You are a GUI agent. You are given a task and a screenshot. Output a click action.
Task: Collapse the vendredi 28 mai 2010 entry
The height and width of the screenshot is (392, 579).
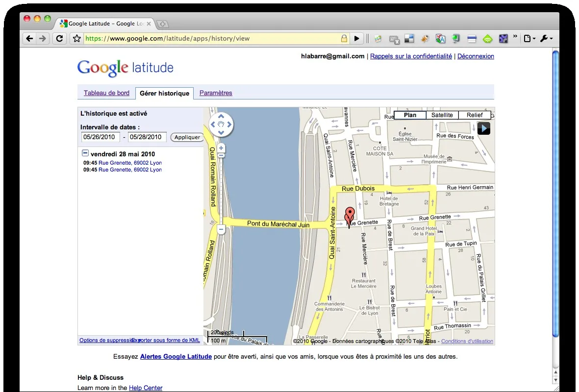click(x=85, y=153)
